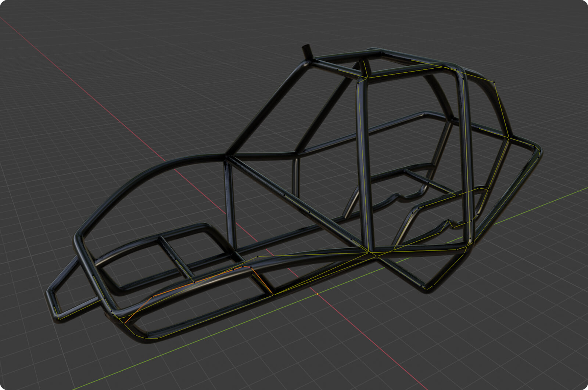Image resolution: width=588 pixels, height=390 pixels.
Task: Select the rear vertical pillar tube
Action: 465,154
